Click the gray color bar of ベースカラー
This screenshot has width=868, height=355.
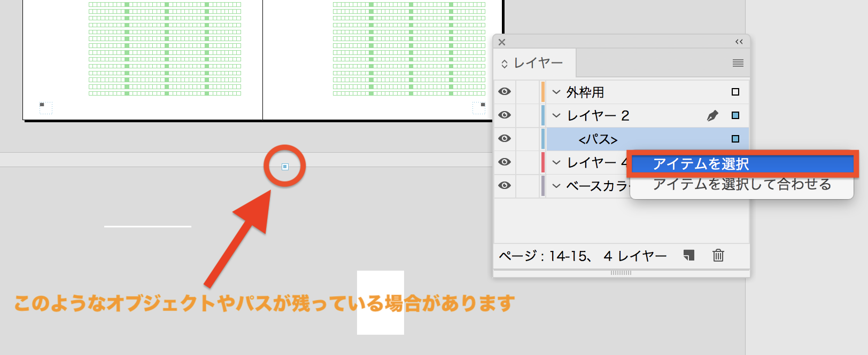click(x=543, y=186)
